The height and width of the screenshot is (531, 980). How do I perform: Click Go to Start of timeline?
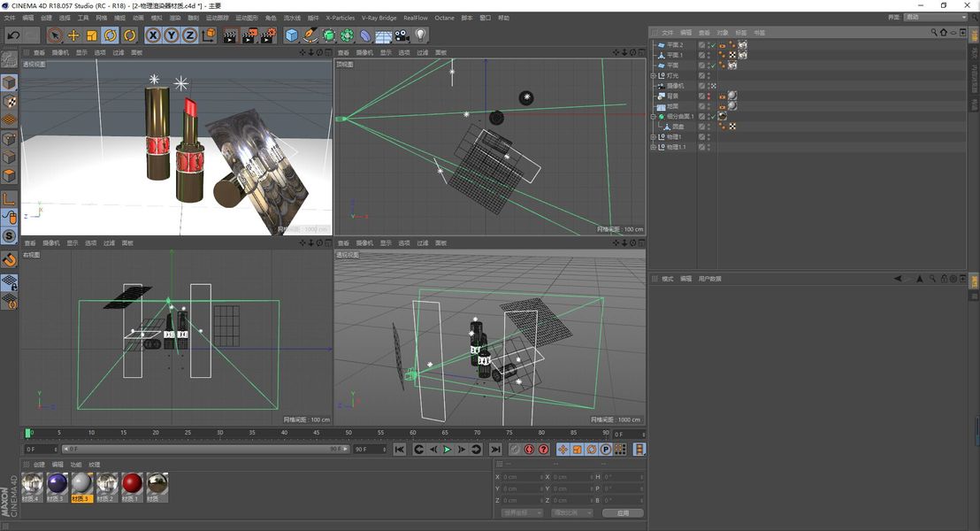400,449
